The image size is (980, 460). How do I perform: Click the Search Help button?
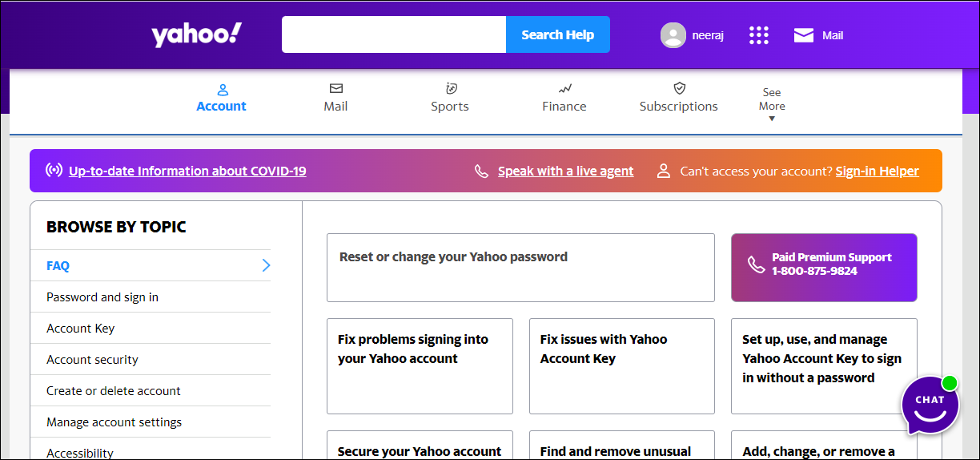(x=558, y=34)
